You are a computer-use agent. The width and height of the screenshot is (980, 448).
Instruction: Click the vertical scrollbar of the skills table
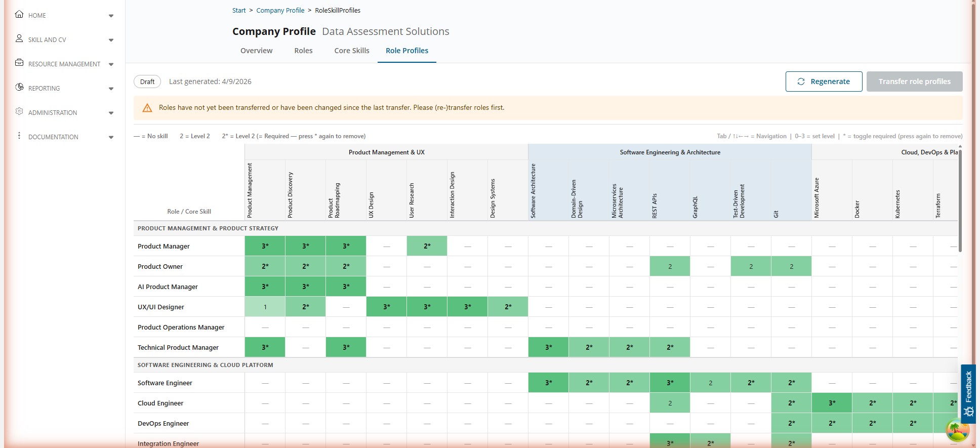point(960,200)
